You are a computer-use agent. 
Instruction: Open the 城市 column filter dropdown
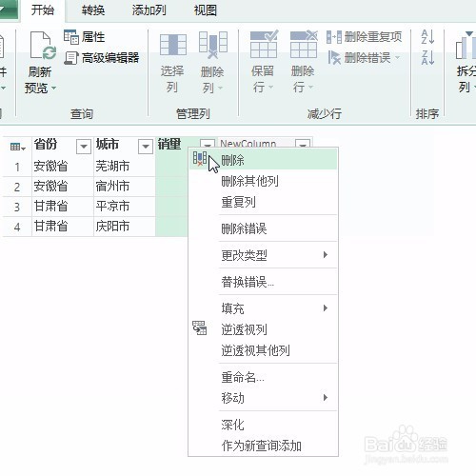pyautogui.click(x=146, y=147)
